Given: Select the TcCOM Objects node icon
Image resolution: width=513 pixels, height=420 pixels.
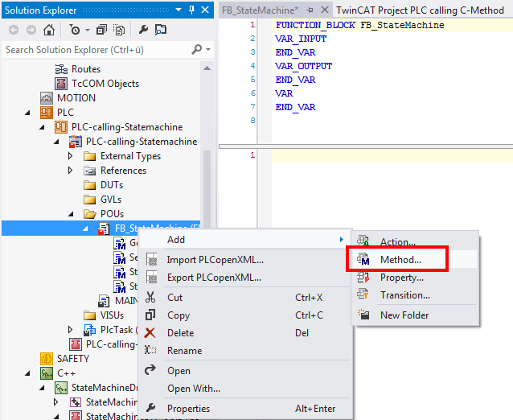Looking at the screenshot, I should 61,84.
